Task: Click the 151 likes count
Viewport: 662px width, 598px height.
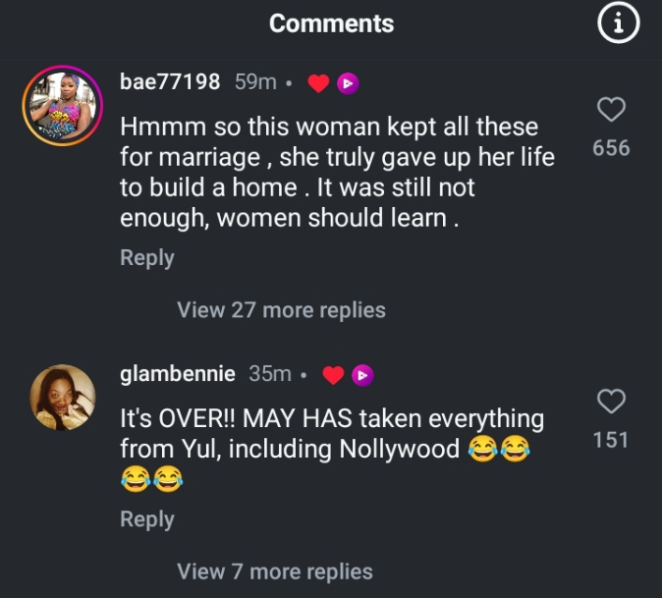Action: (611, 439)
